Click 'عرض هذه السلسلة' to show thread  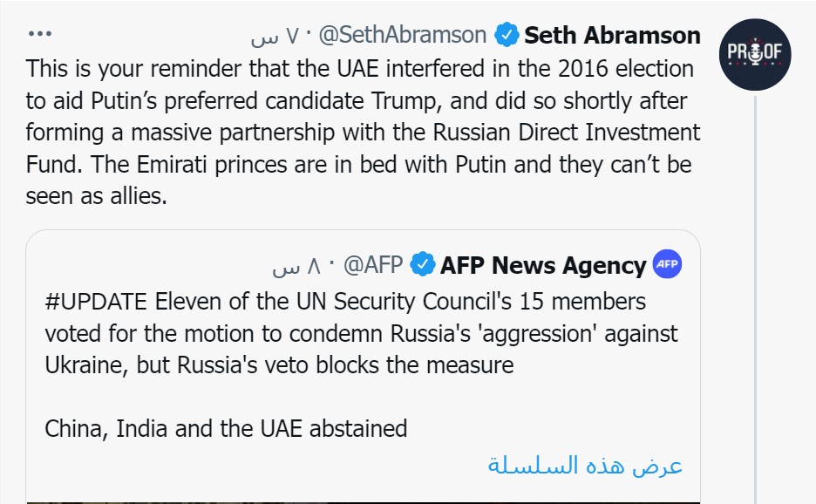click(584, 465)
